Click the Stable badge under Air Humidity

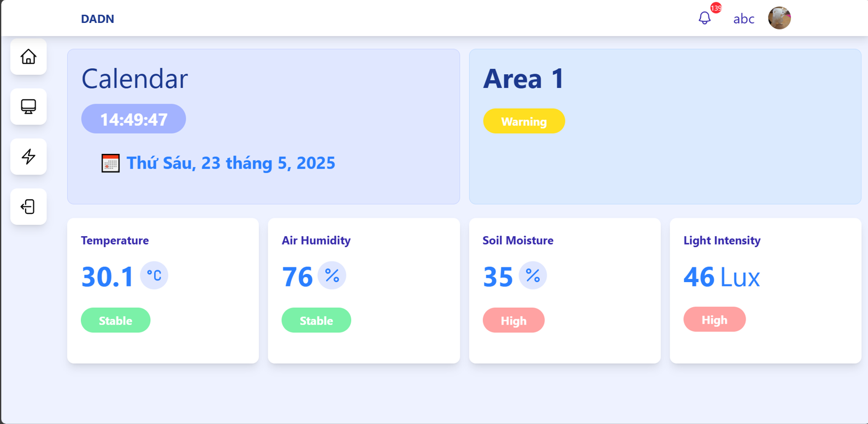click(x=316, y=320)
